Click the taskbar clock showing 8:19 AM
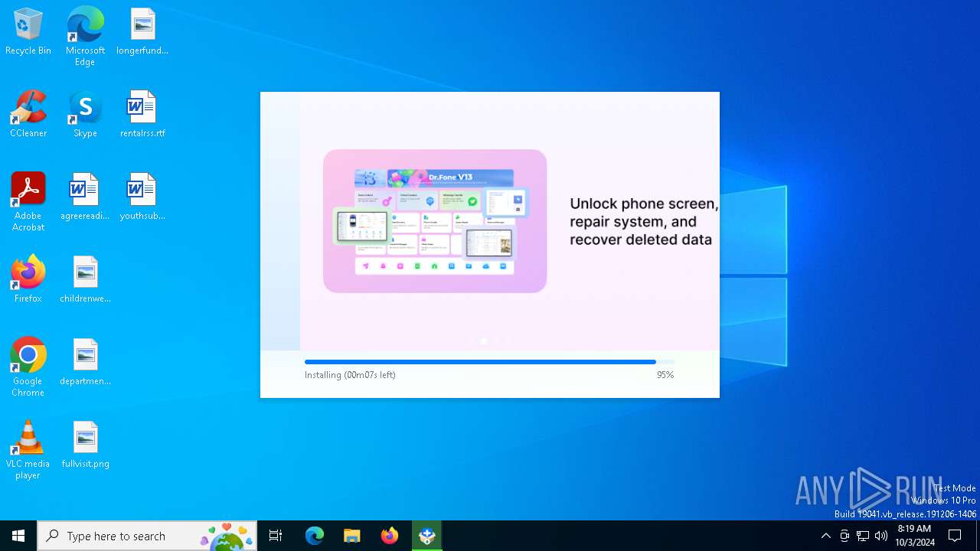The width and height of the screenshot is (980, 551). pos(914,536)
